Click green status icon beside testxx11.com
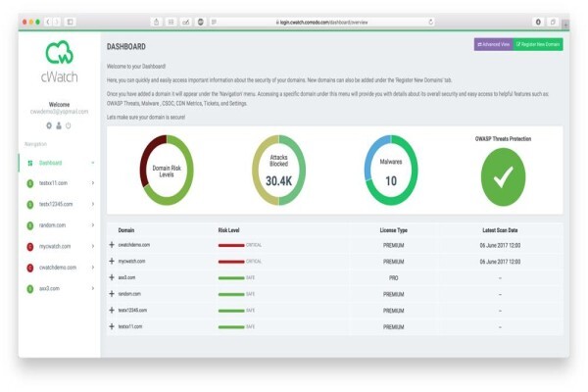Screen dimensions: 588x392 [x=30, y=183]
